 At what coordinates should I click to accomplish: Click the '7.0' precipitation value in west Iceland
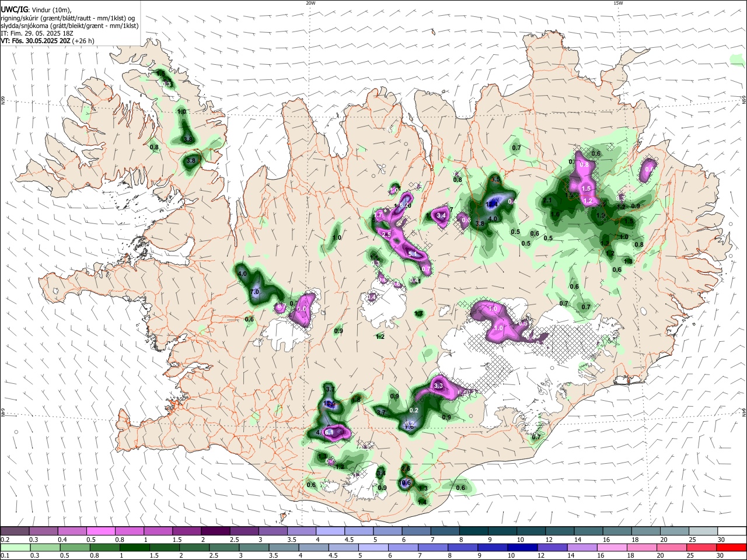click(x=254, y=292)
